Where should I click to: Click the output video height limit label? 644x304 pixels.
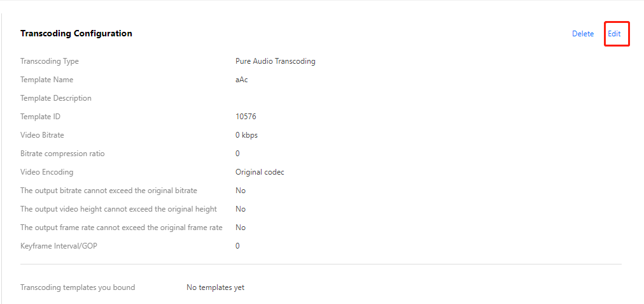tap(118, 209)
